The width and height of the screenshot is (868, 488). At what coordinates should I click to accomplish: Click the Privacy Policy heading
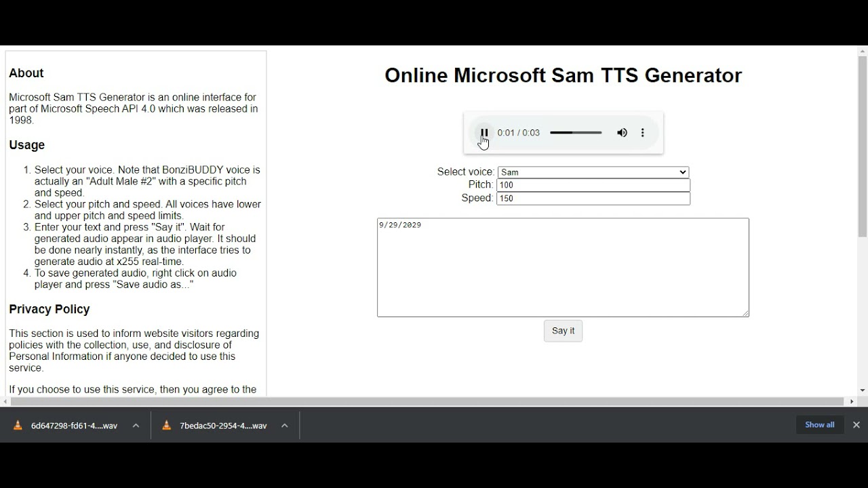50,309
